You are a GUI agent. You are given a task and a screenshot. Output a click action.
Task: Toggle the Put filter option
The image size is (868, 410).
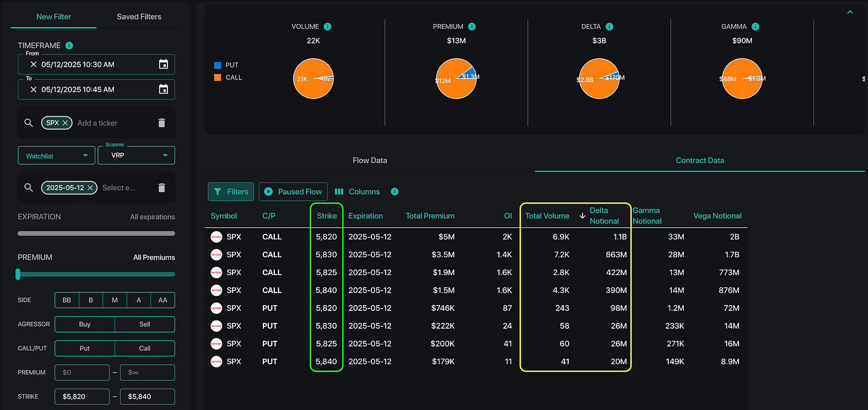85,348
